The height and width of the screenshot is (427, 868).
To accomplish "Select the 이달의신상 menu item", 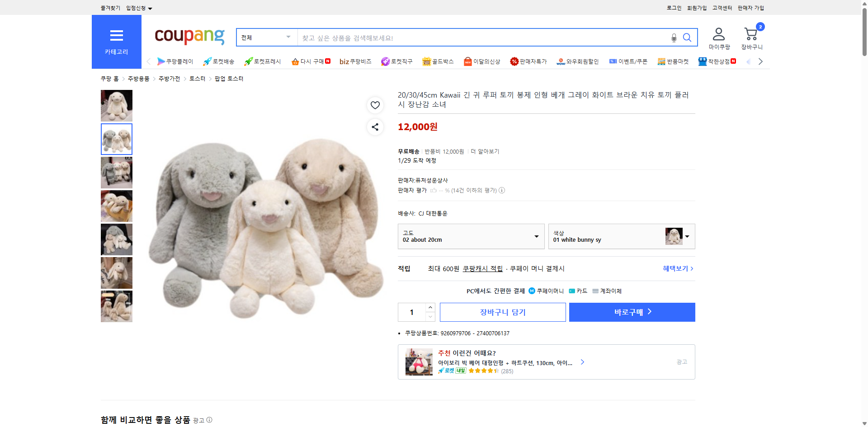I will [x=482, y=61].
